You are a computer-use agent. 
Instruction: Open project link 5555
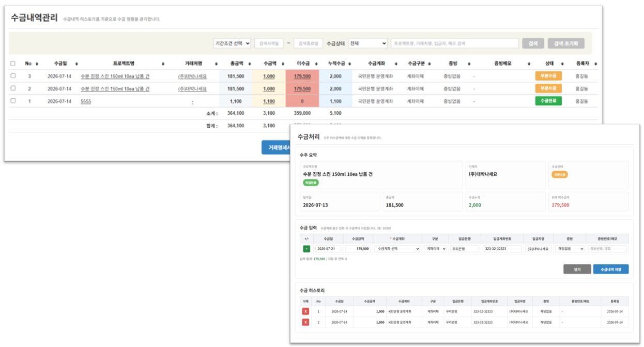pos(86,101)
